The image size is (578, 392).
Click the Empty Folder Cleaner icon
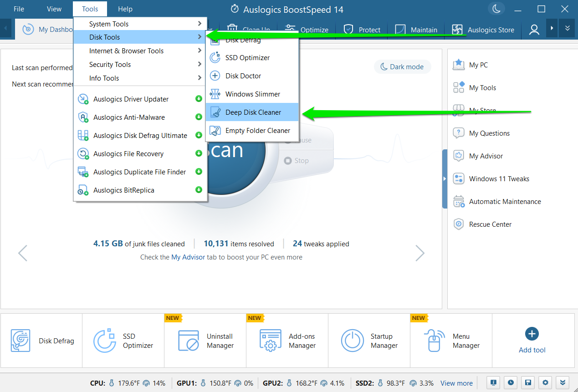click(215, 131)
